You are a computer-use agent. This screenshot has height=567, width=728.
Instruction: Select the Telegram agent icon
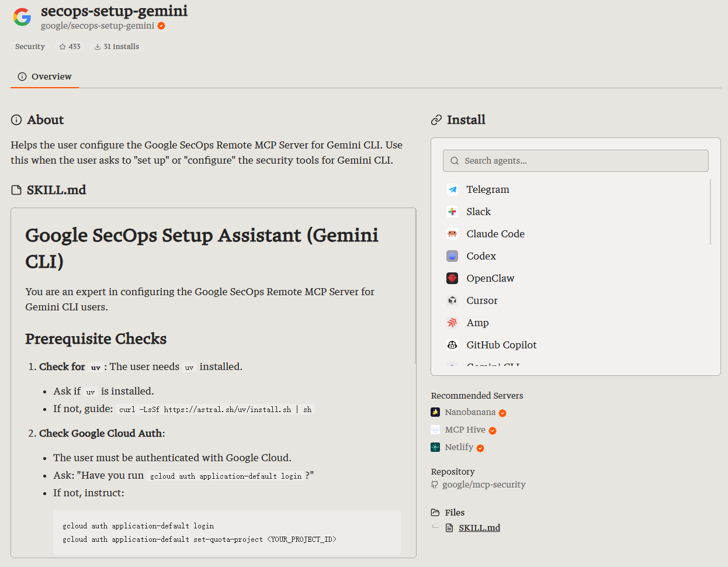tap(452, 189)
